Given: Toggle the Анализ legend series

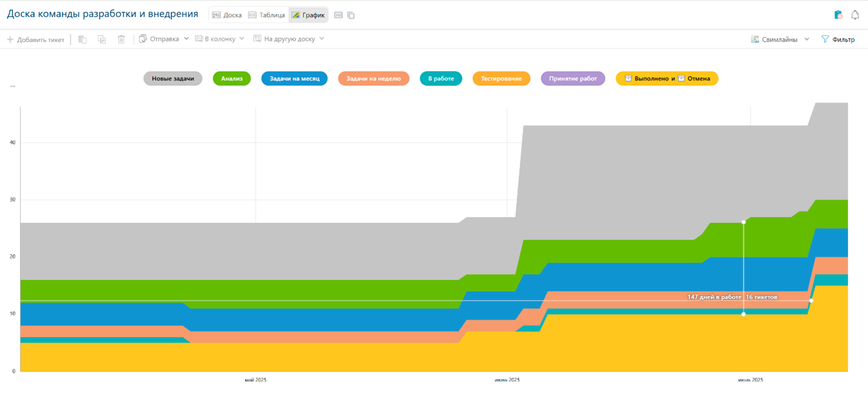Looking at the screenshot, I should 232,79.
